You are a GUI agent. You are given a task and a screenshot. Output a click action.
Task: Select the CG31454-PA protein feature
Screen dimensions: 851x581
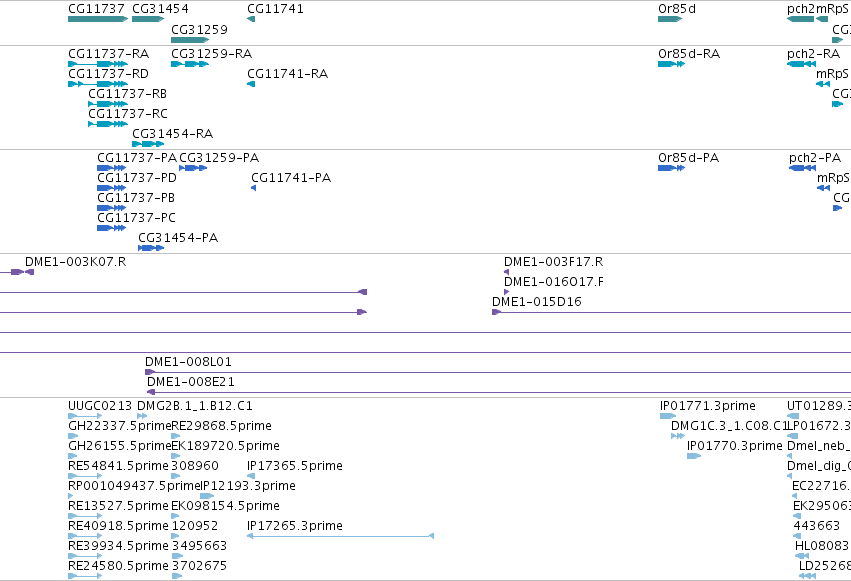click(x=151, y=248)
